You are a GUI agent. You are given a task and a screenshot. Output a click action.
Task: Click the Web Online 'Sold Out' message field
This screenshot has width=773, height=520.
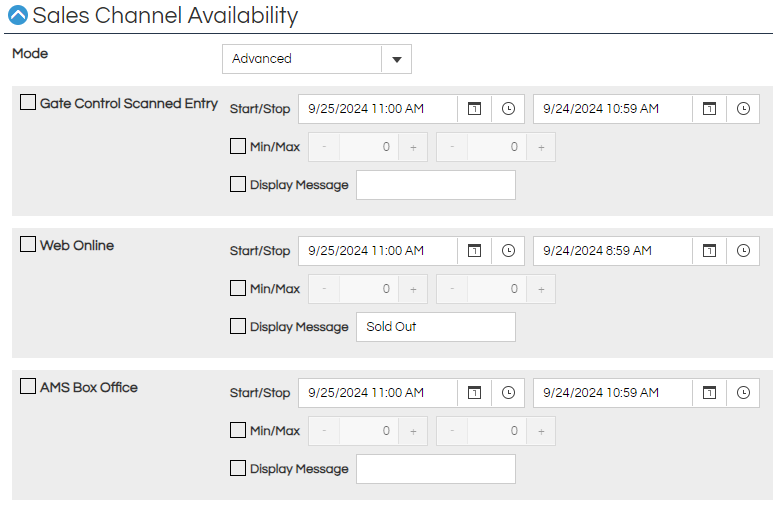(435, 327)
